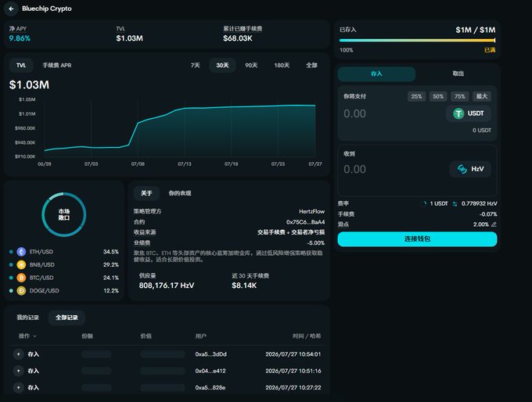Viewport: 532px width, 402px height.
Task: Click the $8.14K 30-day fees value
Action: tap(244, 285)
